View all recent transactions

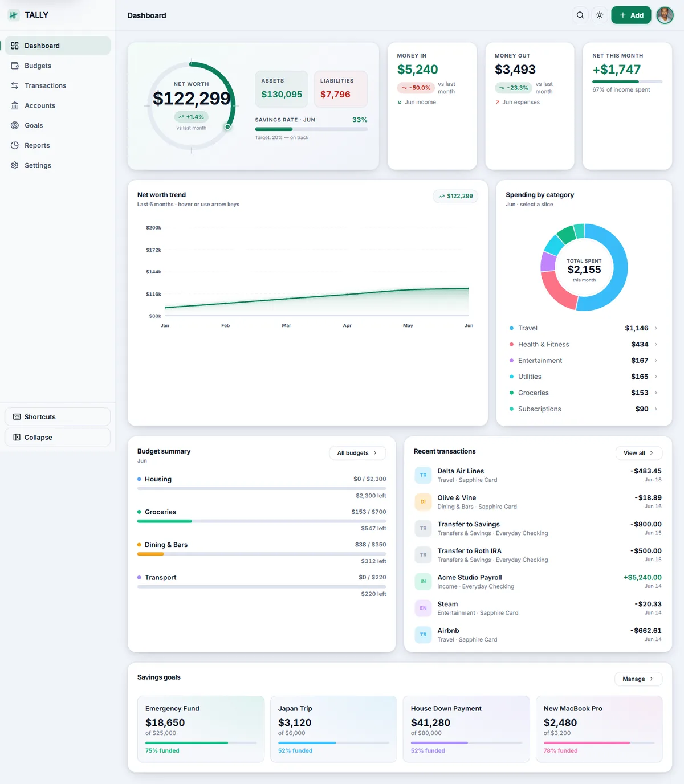pos(638,453)
